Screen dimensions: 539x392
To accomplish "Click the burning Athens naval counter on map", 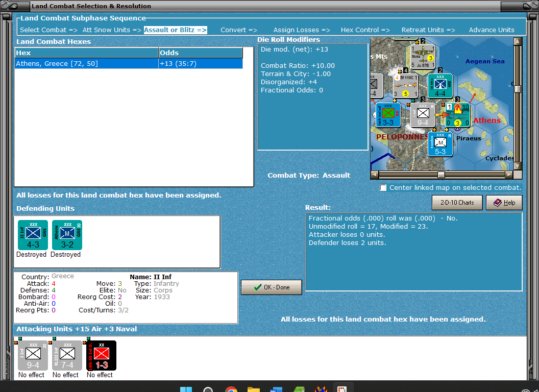I will pos(457,115).
